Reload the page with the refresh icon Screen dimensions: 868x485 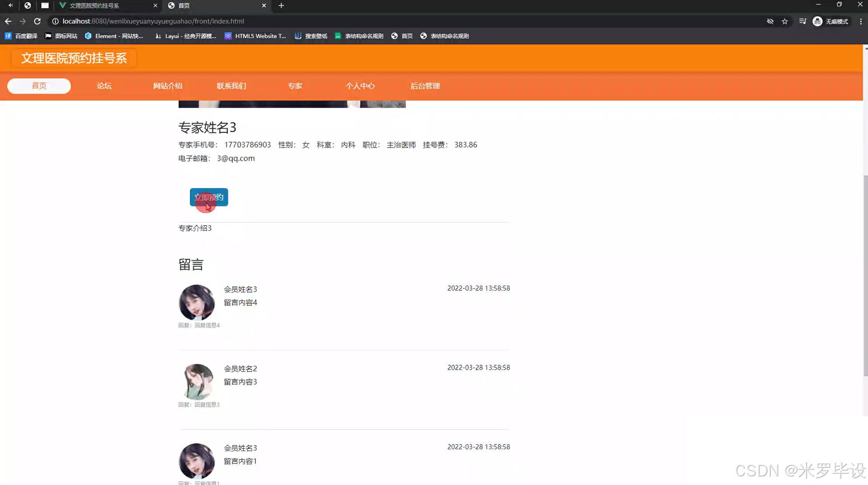pyautogui.click(x=38, y=21)
